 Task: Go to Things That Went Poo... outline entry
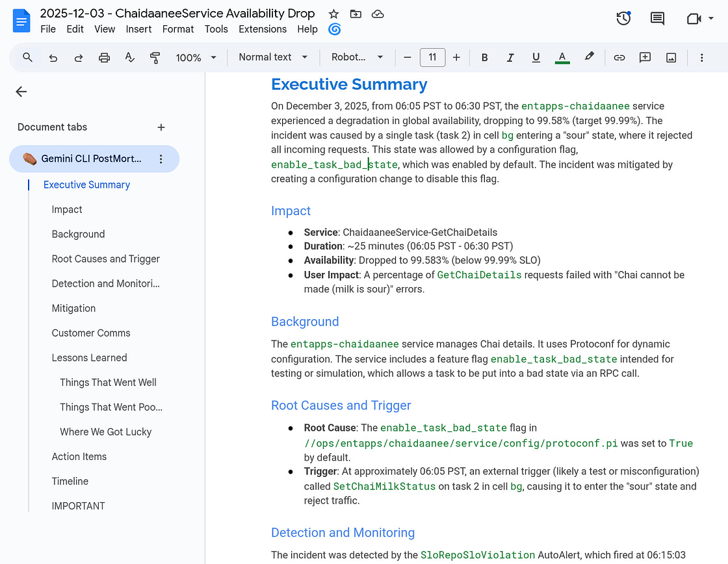(x=111, y=407)
